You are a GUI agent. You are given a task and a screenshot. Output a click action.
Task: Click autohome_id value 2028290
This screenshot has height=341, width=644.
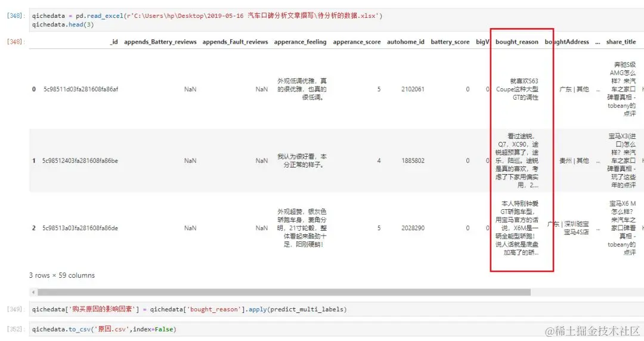pyautogui.click(x=413, y=228)
